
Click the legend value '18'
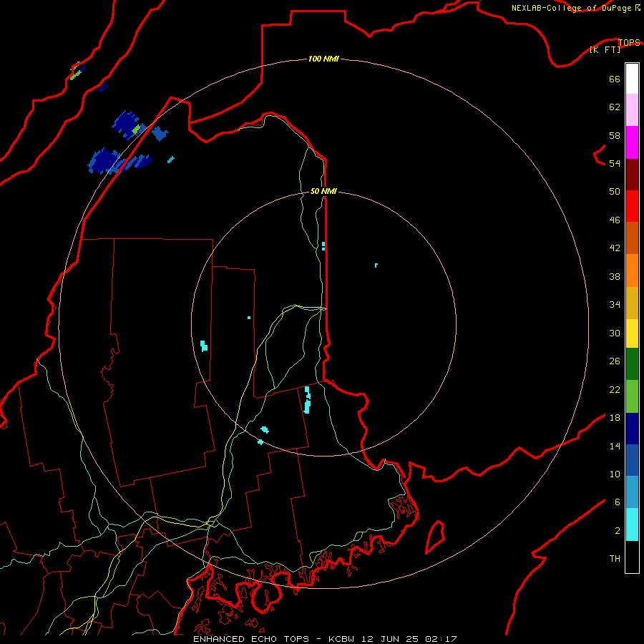click(x=615, y=417)
